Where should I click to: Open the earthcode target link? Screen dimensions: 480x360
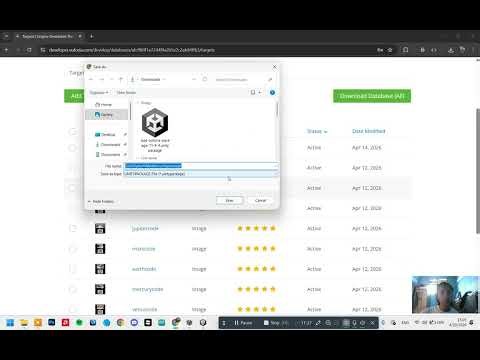tap(144, 269)
